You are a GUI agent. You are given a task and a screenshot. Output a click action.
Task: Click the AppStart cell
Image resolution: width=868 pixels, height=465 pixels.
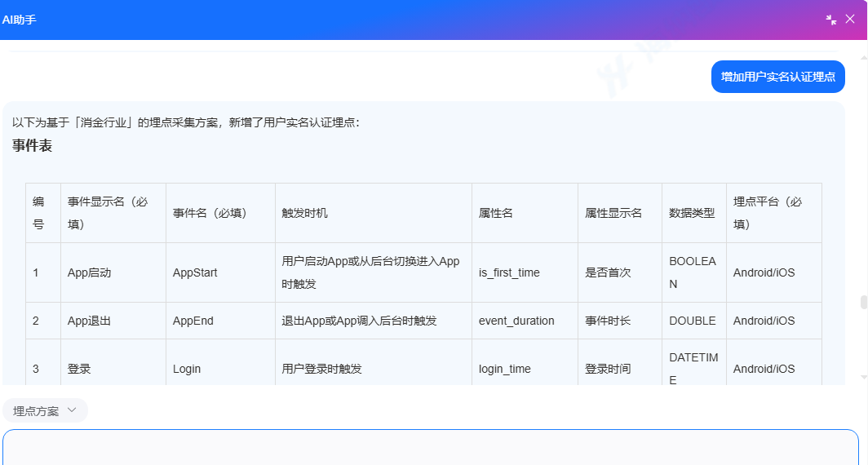(220, 272)
